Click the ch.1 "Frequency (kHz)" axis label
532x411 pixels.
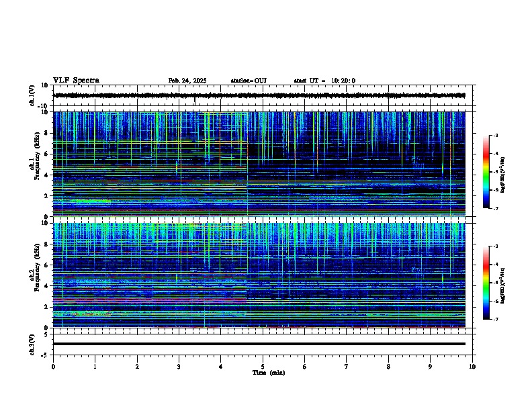click(37, 156)
